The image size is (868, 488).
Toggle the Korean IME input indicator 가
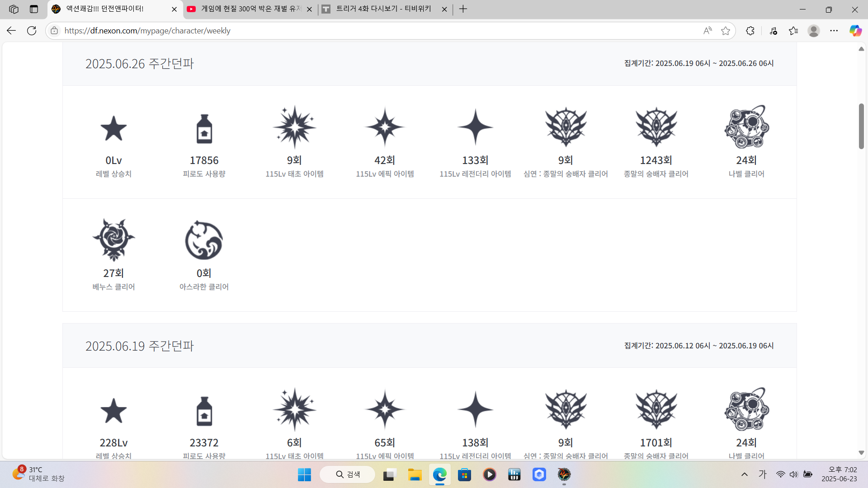click(763, 474)
